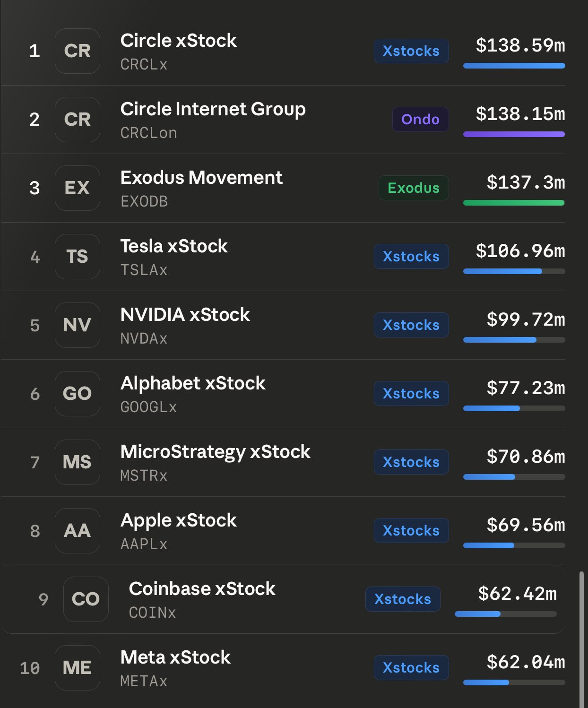Screen dimensions: 588x708
Task: Open the Meta xStock name link
Action: 175,657
